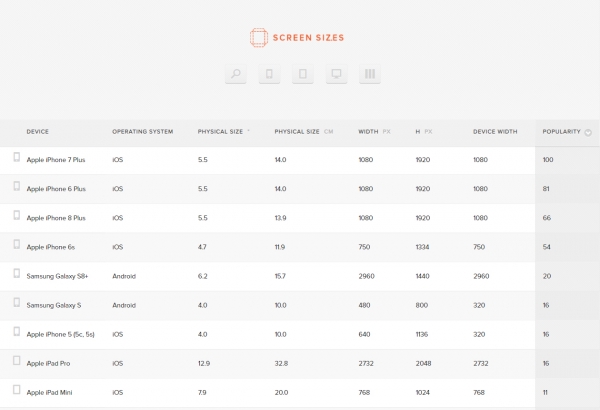Image resolution: width=600 pixels, height=410 pixels.
Task: Open the column settings icon
Action: [x=370, y=74]
